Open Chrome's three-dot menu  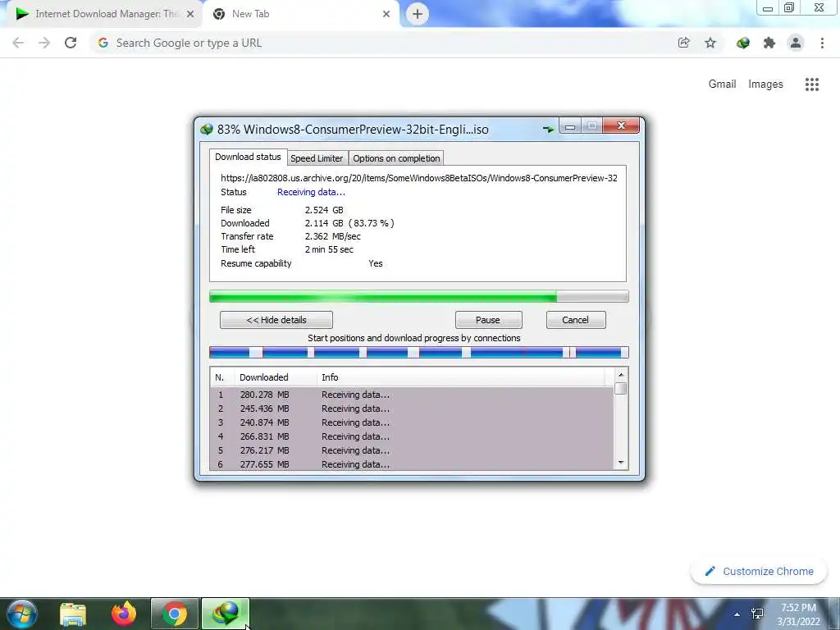822,43
